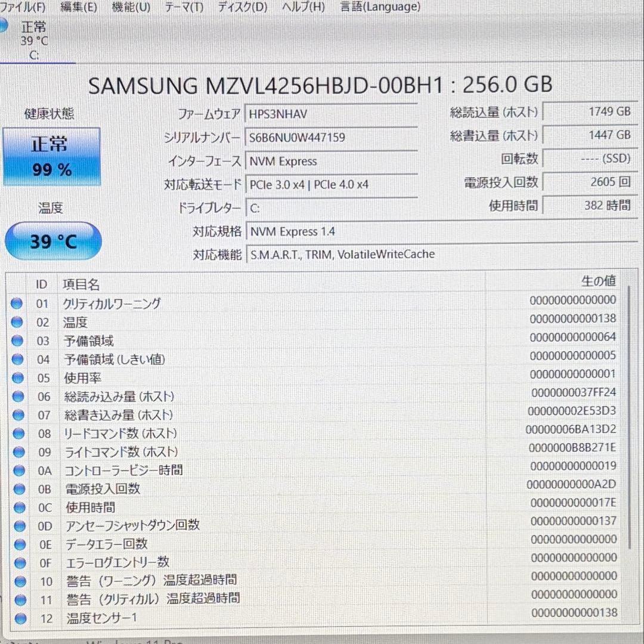Click total host reads value 1749 GB
Image resolution: width=644 pixels, height=644 pixels.
(589, 112)
